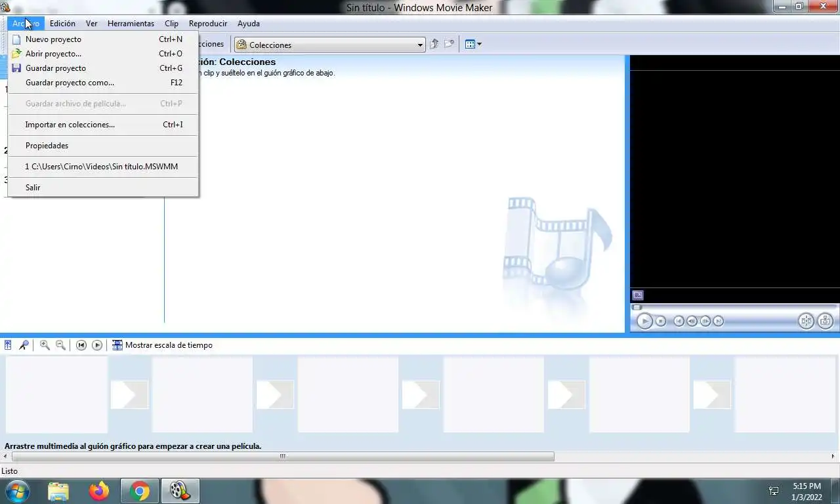
Task: Launch Google Chrome from the taskbar
Action: point(139,491)
